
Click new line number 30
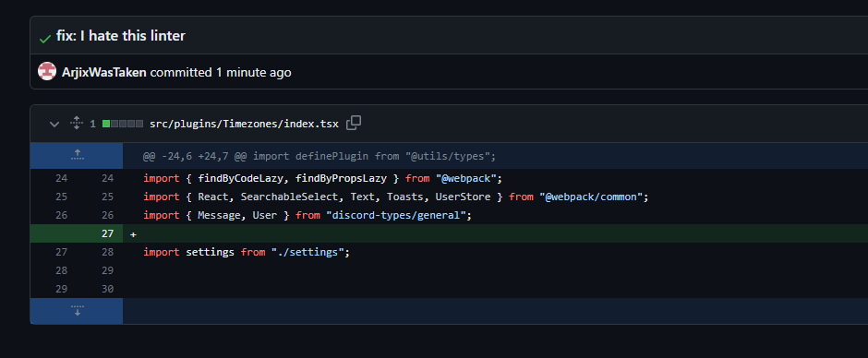tap(107, 289)
